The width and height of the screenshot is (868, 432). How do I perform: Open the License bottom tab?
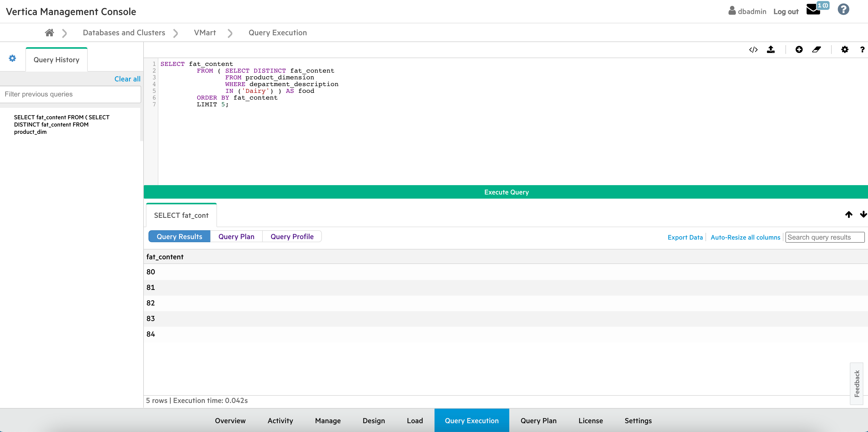pos(591,421)
